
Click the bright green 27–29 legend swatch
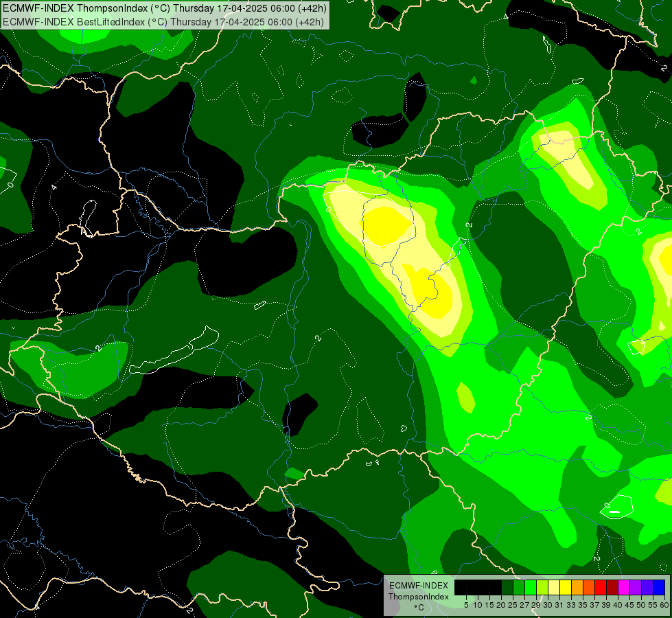coord(531,587)
